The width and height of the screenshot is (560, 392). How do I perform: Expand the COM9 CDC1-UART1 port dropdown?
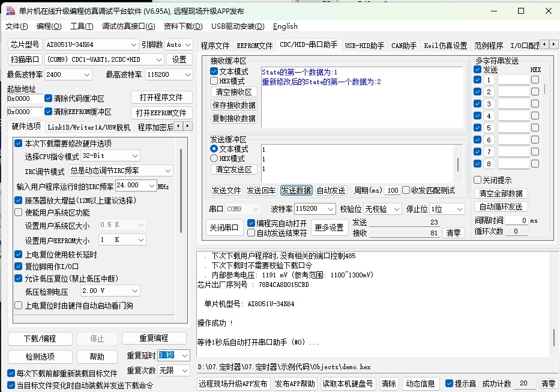pyautogui.click(x=159, y=59)
